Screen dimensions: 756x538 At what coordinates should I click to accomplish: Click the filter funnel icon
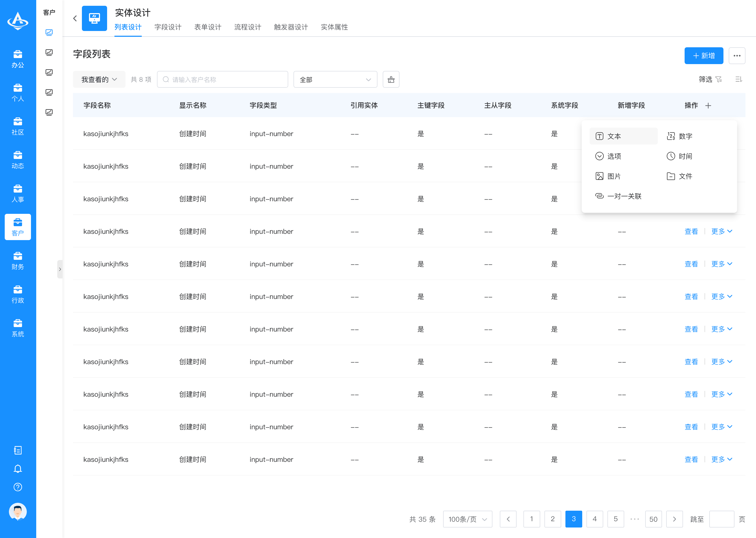coord(719,80)
